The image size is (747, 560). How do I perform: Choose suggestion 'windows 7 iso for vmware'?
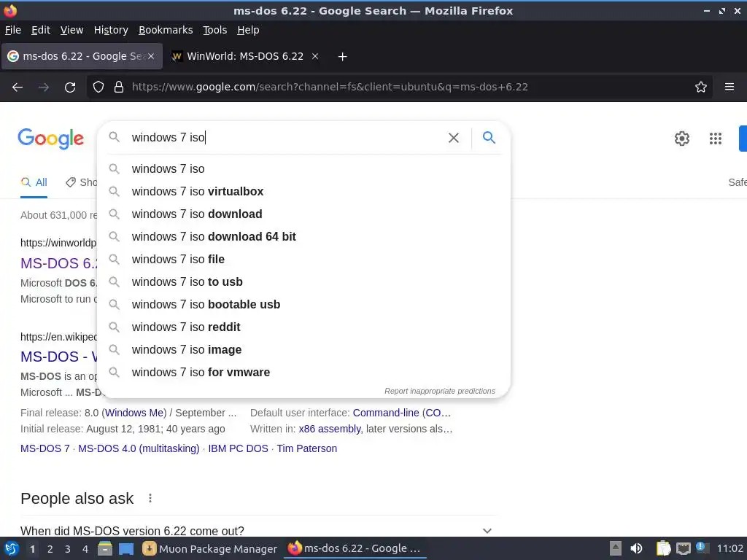304,373
